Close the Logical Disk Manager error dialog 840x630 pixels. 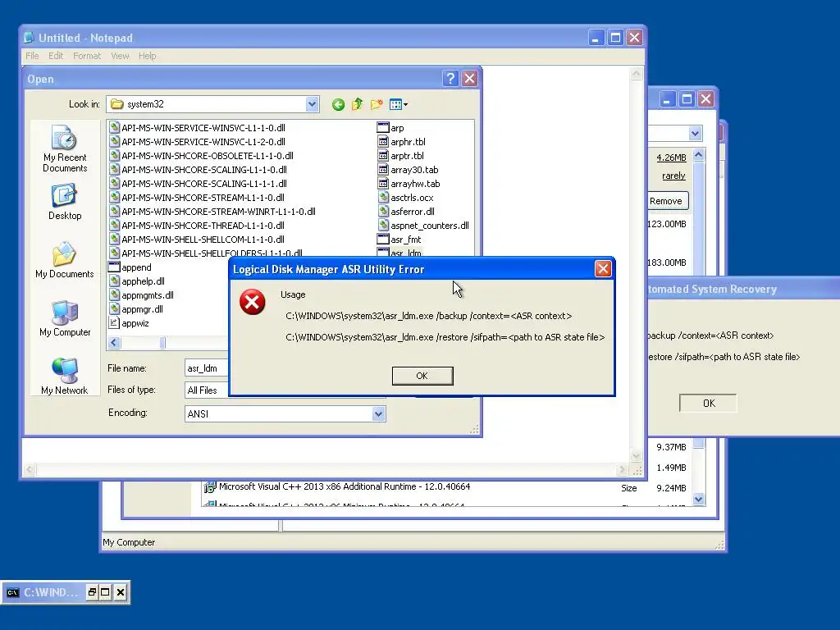tap(603, 269)
